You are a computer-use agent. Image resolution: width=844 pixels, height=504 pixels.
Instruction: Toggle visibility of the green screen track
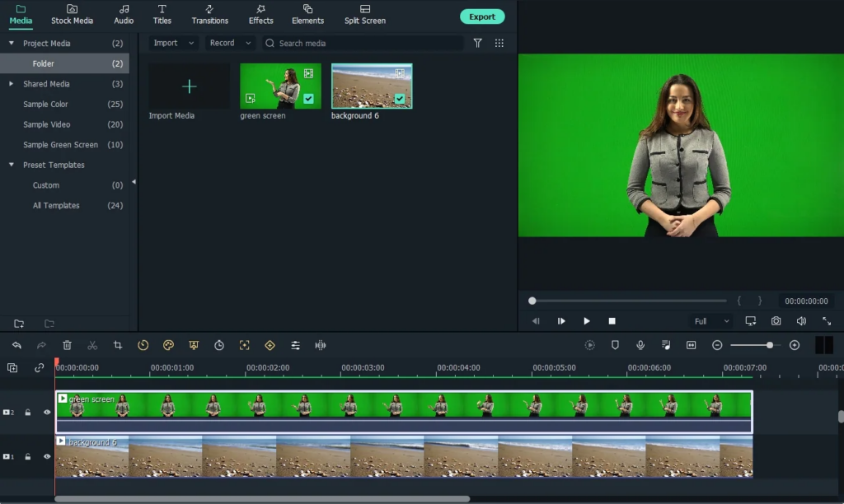click(47, 412)
